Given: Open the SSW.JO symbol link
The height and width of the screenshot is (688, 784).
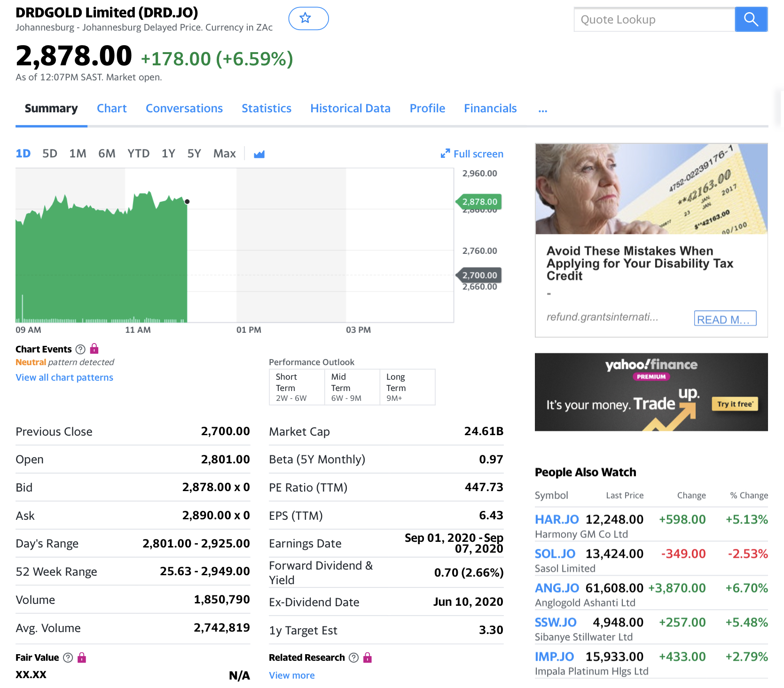Looking at the screenshot, I should [x=556, y=622].
